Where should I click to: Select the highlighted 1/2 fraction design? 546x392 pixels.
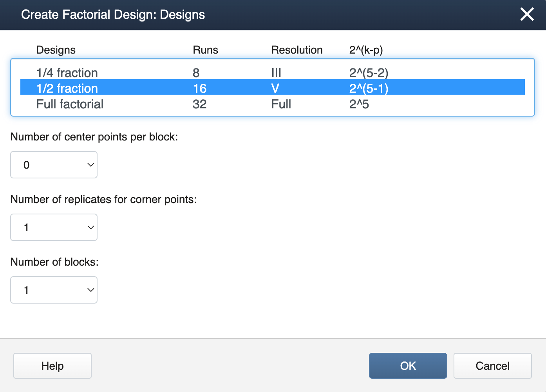(x=67, y=88)
